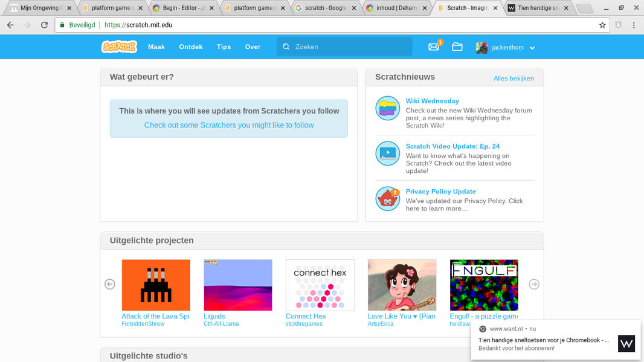
Task: Open the Connect Hex project thumbnail
Action: click(320, 285)
